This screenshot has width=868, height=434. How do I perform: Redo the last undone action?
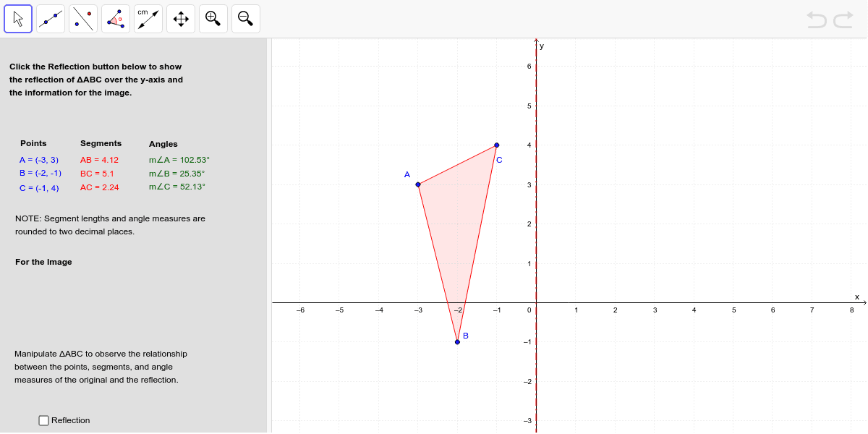coord(843,20)
